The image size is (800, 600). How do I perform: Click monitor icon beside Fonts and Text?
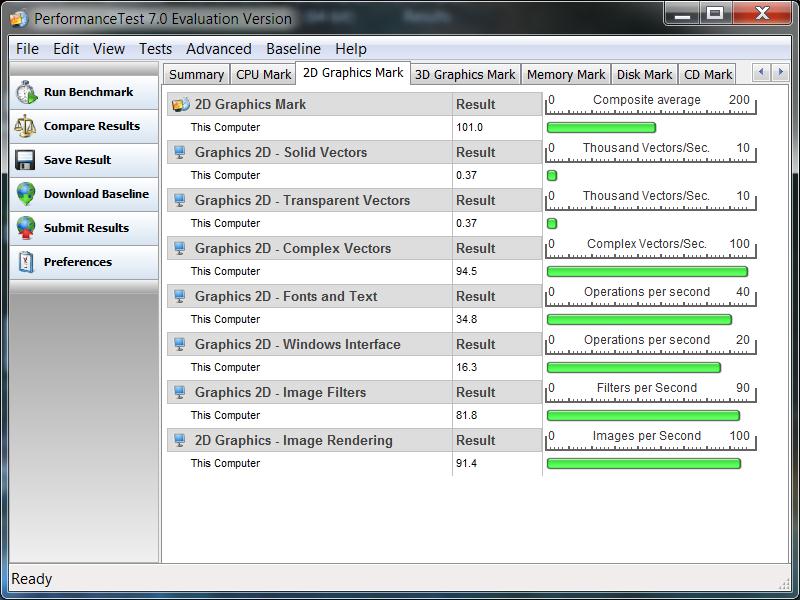[x=180, y=296]
